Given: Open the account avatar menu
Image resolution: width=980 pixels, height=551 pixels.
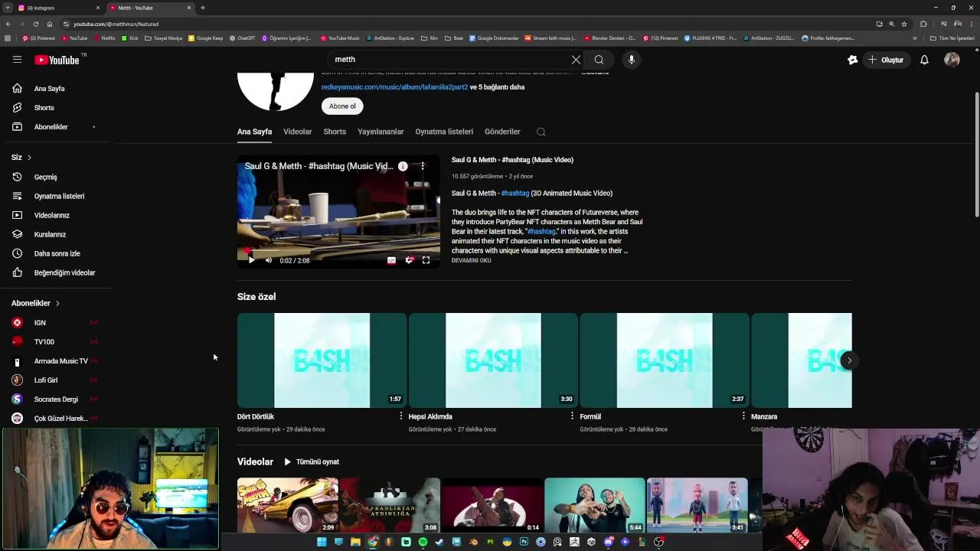Looking at the screenshot, I should pos(952,60).
